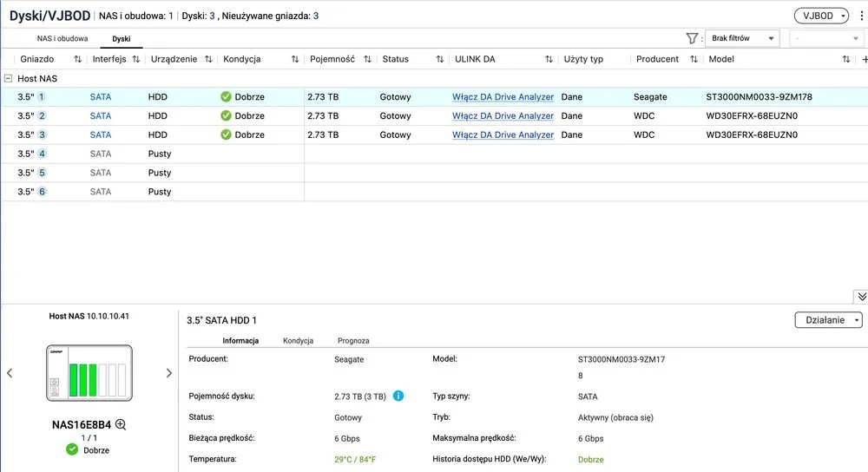Sort by the ULINK DA column arrows
868x472 pixels.
[549, 59]
